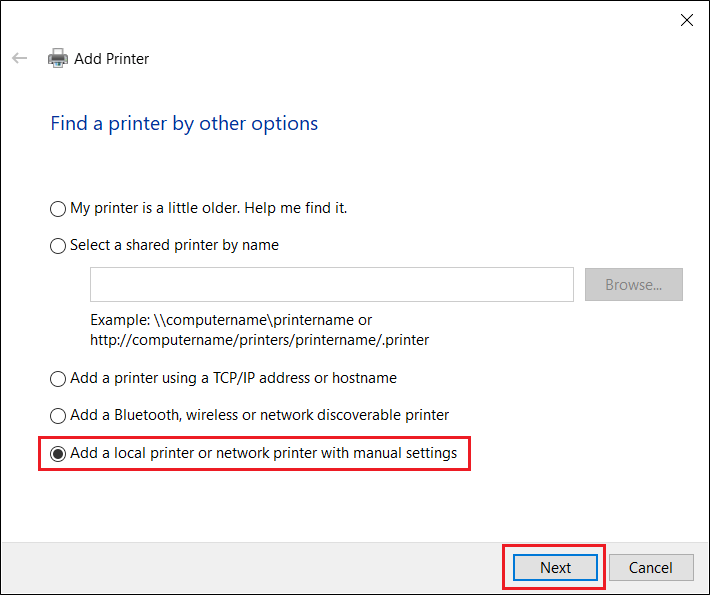Cancel the Add Printer wizard
This screenshot has width=710, height=595.
click(x=651, y=567)
